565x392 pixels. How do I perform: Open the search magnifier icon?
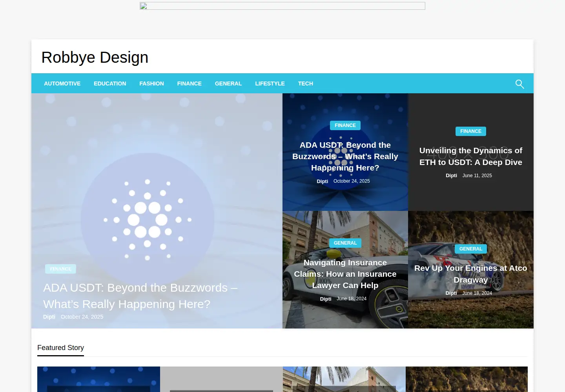pos(519,84)
